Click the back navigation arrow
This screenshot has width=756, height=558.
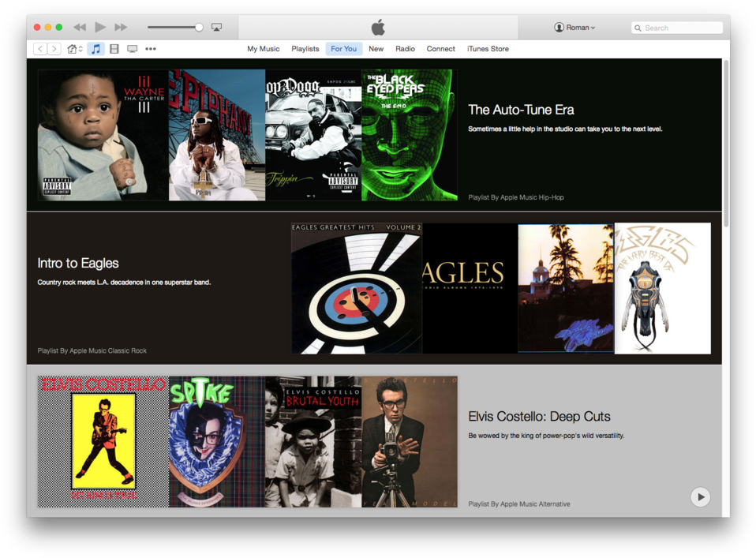point(39,48)
